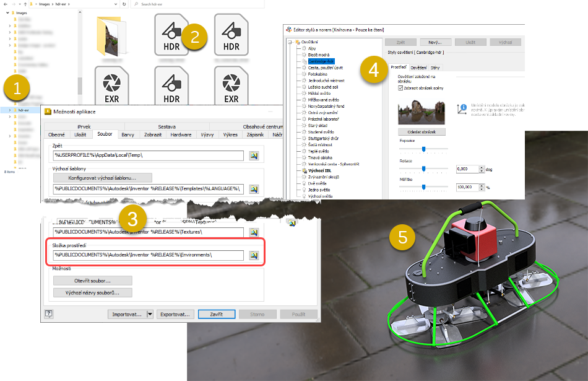Collapse the Osvětlení tree node
Image resolution: width=588 pixels, height=381 pixels.
[x=290, y=42]
